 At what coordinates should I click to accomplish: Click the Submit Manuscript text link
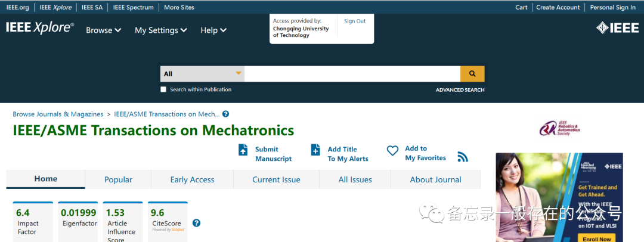tap(273, 154)
